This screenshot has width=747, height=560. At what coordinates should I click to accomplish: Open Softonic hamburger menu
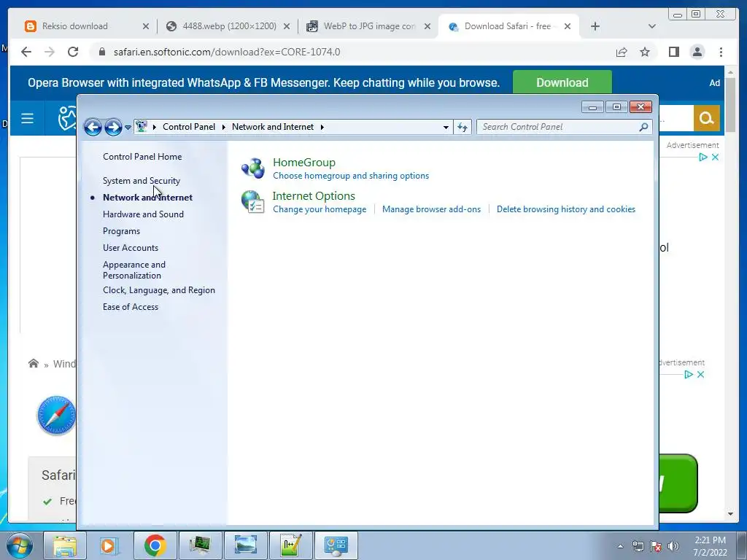coord(27,118)
